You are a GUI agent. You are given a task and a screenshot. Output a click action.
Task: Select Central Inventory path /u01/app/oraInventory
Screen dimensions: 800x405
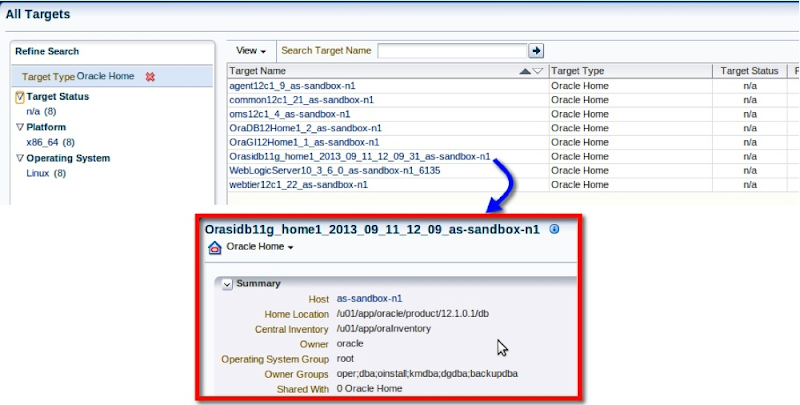tap(384, 328)
